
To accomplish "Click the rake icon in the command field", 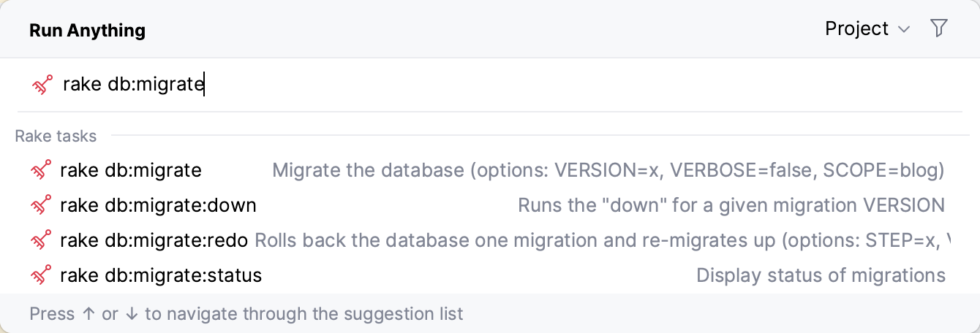I will (42, 85).
